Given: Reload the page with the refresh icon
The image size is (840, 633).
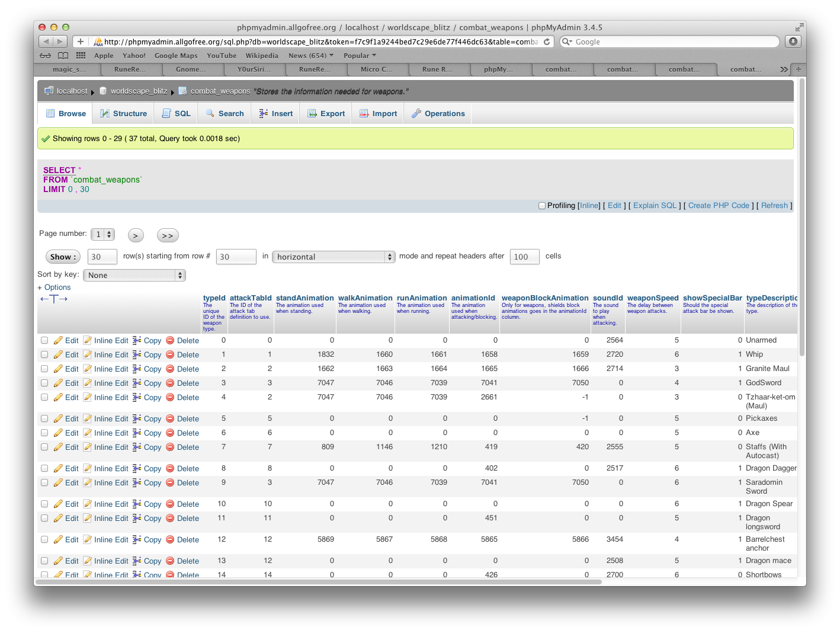Looking at the screenshot, I should 547,41.
